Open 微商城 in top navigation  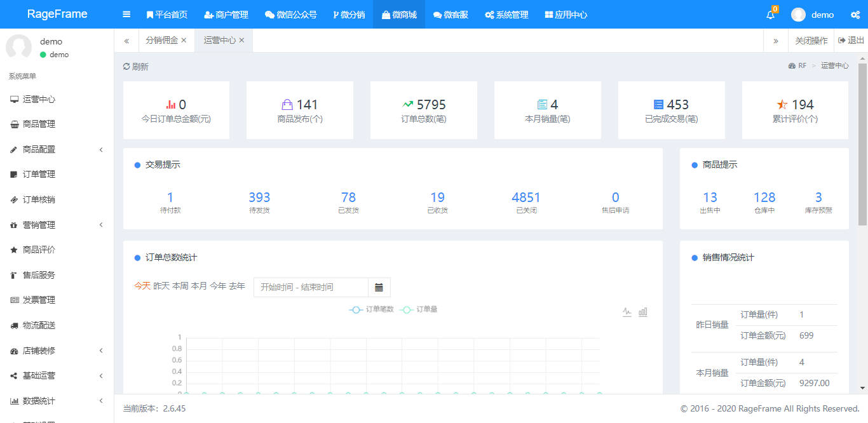[399, 15]
